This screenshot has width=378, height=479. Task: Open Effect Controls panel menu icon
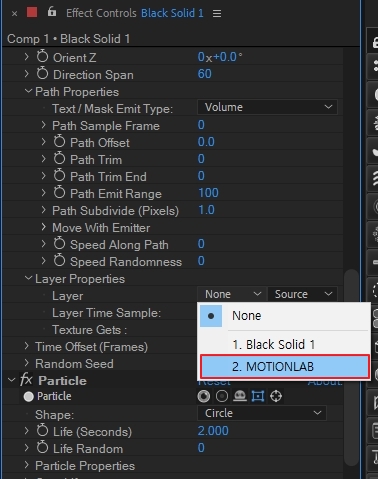click(x=217, y=13)
